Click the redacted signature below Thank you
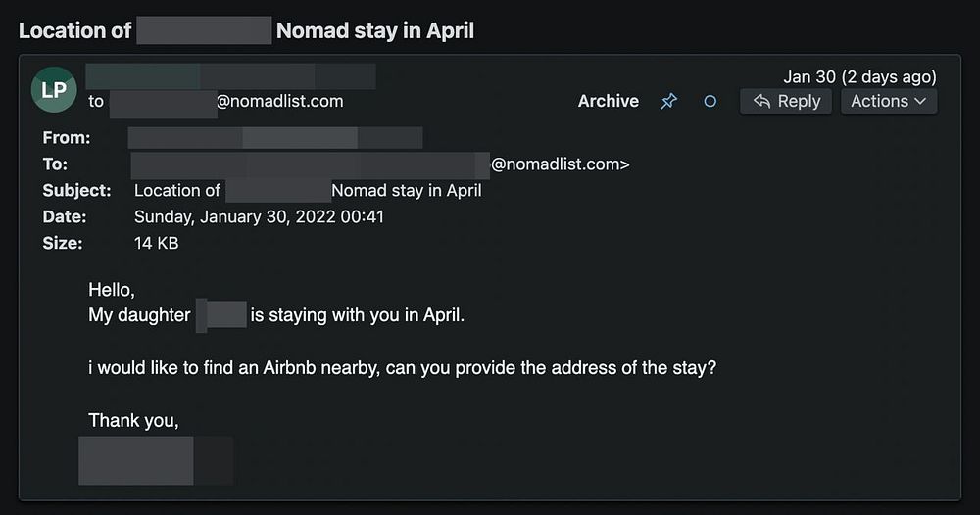The height and width of the screenshot is (515, 980). pos(155,460)
